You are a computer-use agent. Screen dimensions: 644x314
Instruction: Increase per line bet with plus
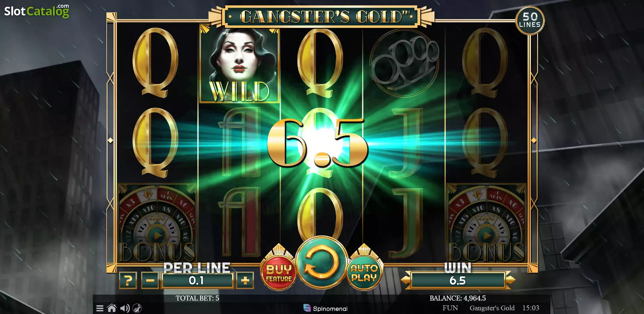tap(245, 280)
